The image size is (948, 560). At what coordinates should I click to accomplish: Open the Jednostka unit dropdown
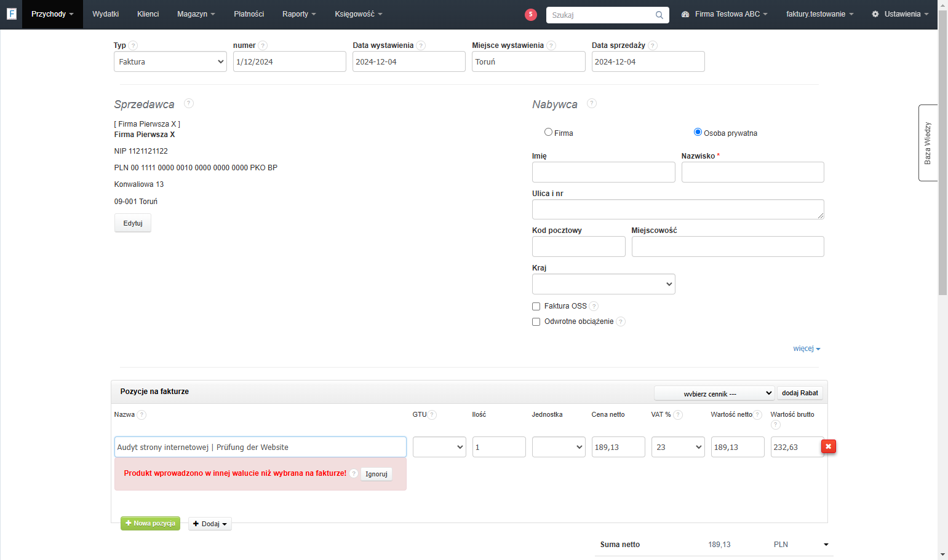point(559,447)
